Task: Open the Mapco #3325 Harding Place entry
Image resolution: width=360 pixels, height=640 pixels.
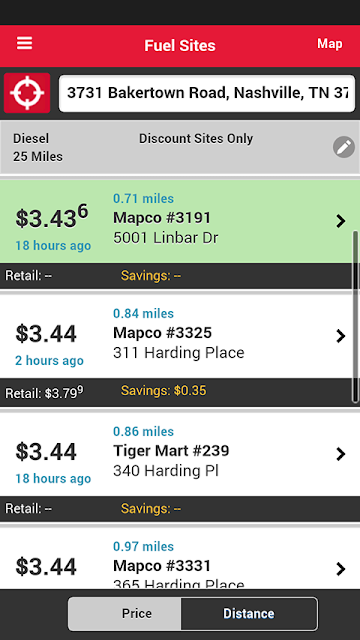Action: [180, 336]
